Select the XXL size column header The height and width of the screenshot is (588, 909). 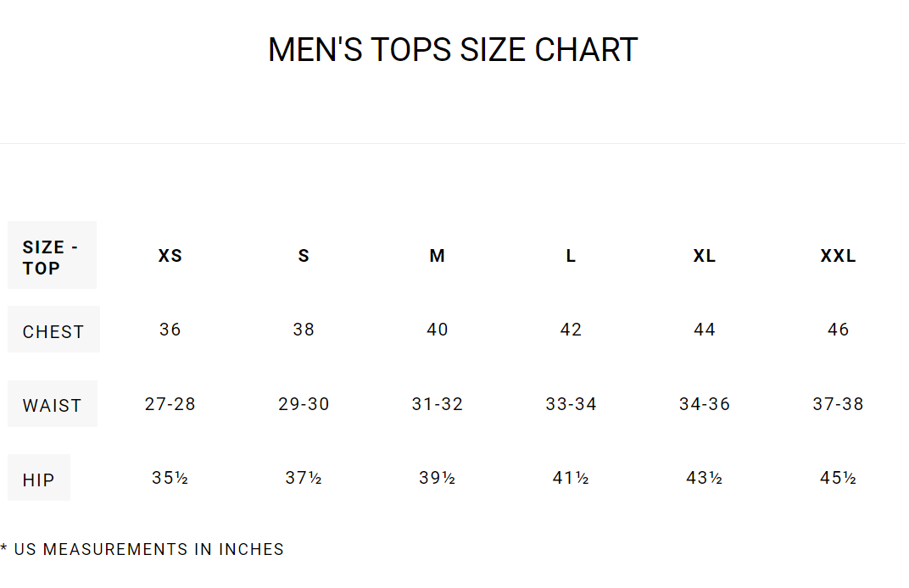click(838, 256)
